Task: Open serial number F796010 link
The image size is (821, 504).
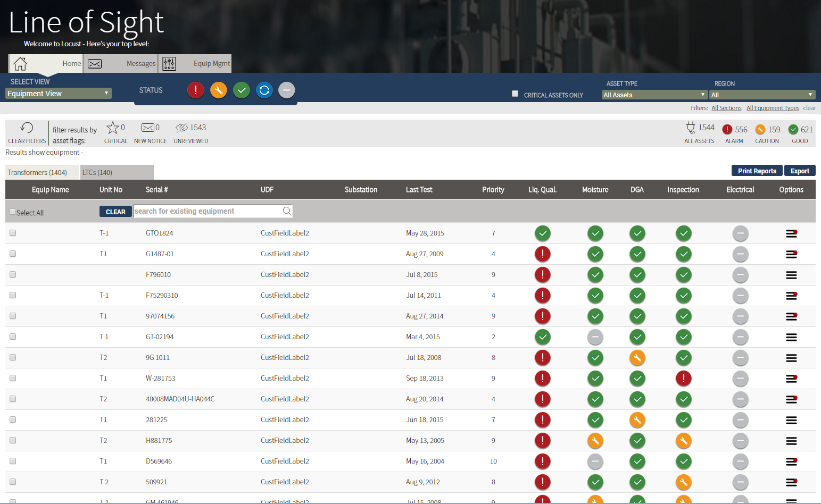Action: click(x=157, y=274)
